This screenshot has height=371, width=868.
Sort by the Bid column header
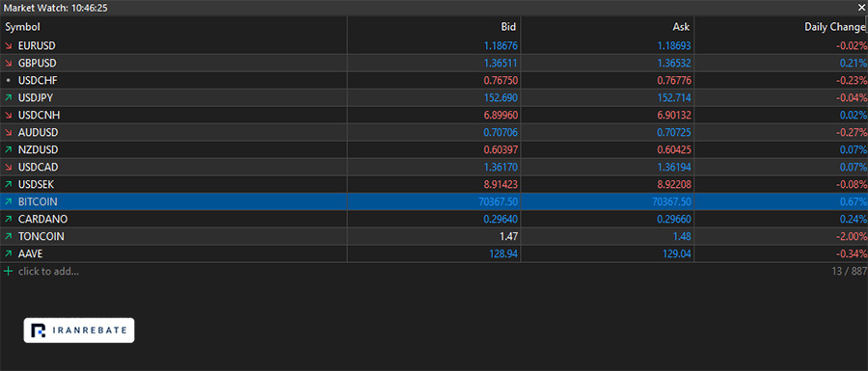click(434, 27)
